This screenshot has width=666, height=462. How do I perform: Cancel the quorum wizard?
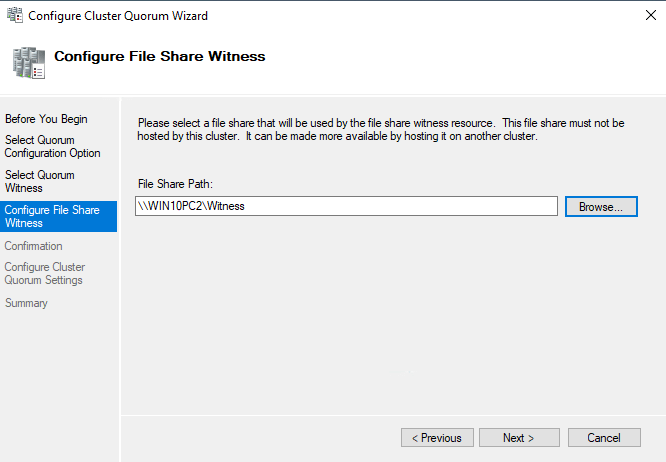pos(604,438)
